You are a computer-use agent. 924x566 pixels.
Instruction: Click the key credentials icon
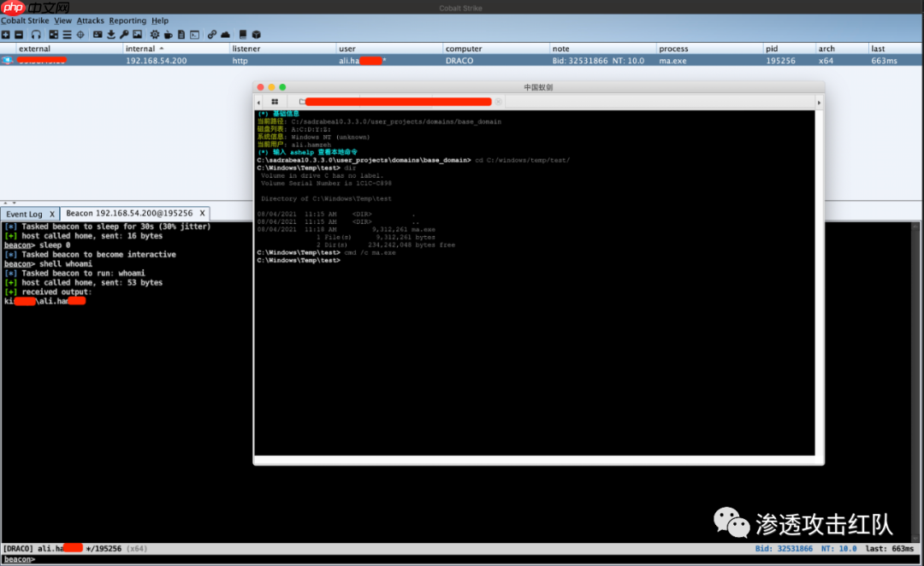[124, 34]
